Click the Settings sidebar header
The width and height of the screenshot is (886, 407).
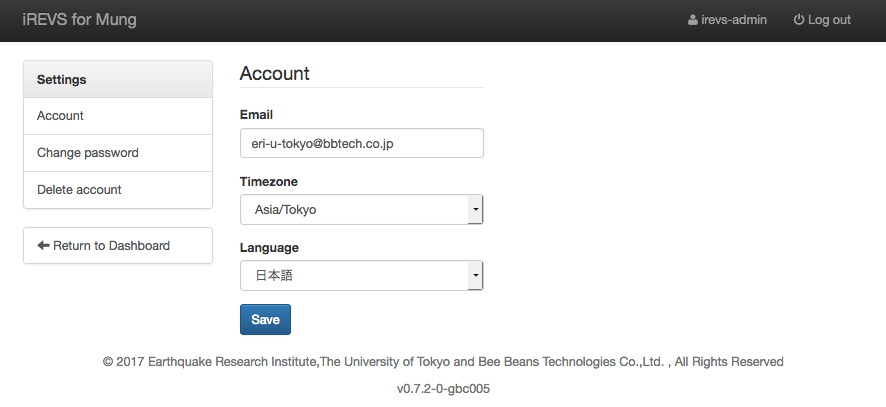[62, 79]
